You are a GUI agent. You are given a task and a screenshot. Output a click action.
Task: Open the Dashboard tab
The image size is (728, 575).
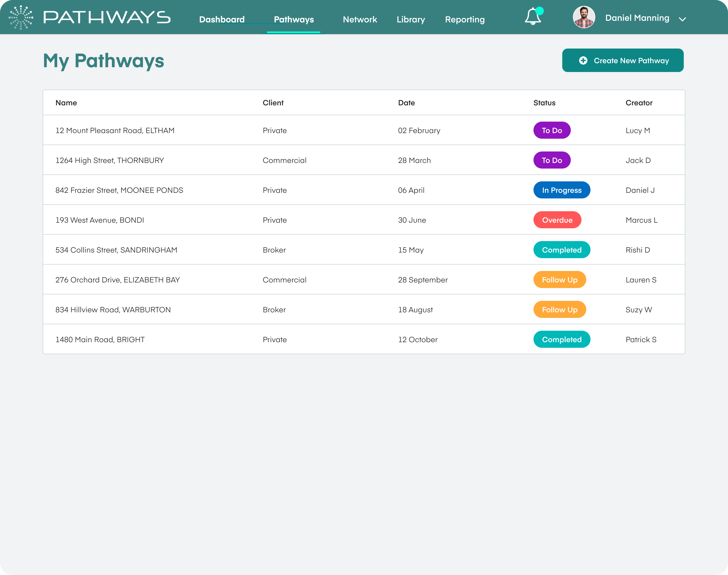pos(222,19)
